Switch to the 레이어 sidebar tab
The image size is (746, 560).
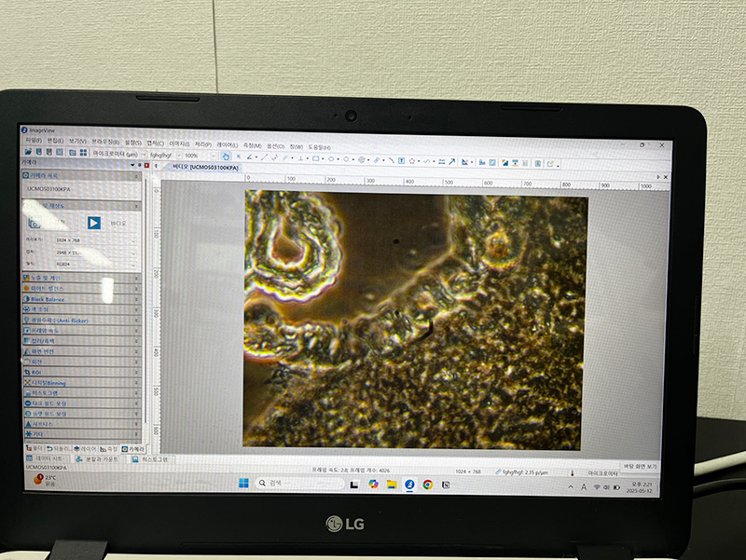86,448
